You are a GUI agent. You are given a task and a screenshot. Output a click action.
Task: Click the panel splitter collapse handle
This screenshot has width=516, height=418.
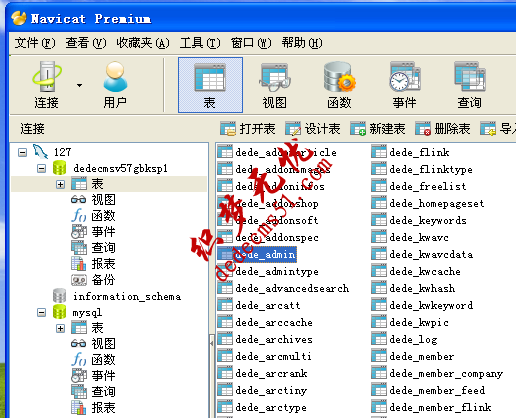[211, 342]
